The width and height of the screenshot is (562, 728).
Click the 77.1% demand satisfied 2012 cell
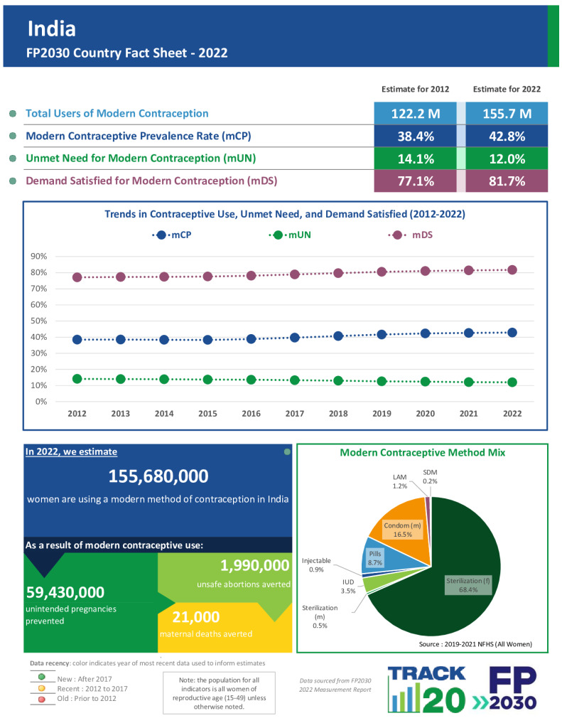click(x=416, y=181)
